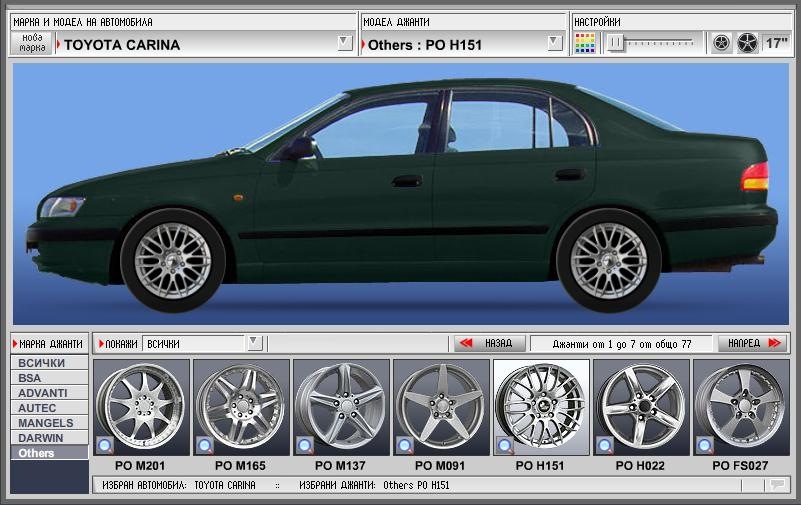Image resolution: width=801 pixels, height=505 pixels.
Task: Choose the PO H022 wheel thumbnail
Action: (x=641, y=407)
